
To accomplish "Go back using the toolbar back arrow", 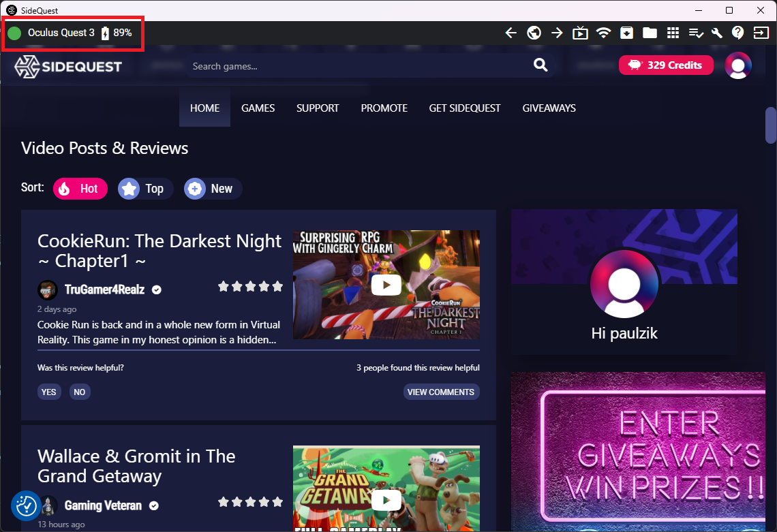I will [x=511, y=33].
